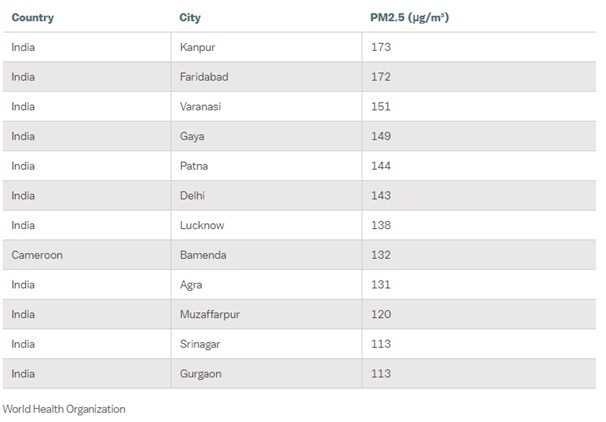Click the Country column header
Image resolution: width=606 pixels, height=422 pixels.
[x=32, y=18]
